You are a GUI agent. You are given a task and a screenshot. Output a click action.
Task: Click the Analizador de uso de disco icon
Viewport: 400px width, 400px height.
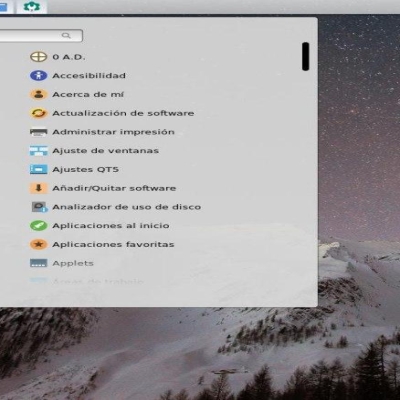(40, 207)
